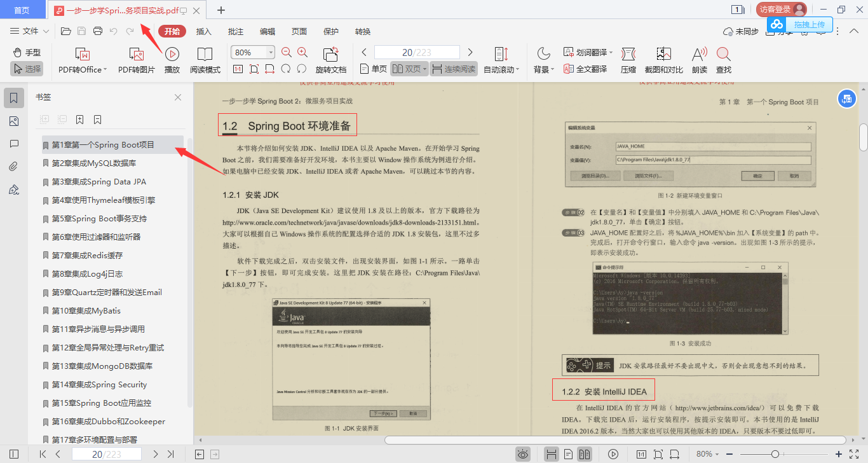868x463 pixels.
Task: Jump to last page in status bar
Action: pyautogui.click(x=170, y=454)
